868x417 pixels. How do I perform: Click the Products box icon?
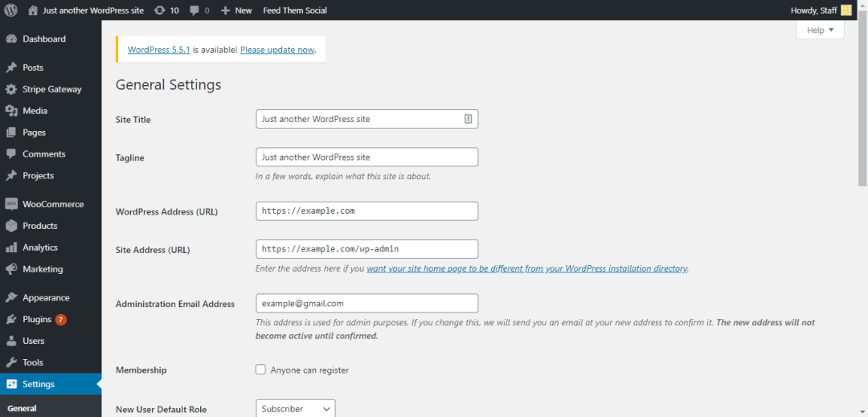pyautogui.click(x=11, y=226)
